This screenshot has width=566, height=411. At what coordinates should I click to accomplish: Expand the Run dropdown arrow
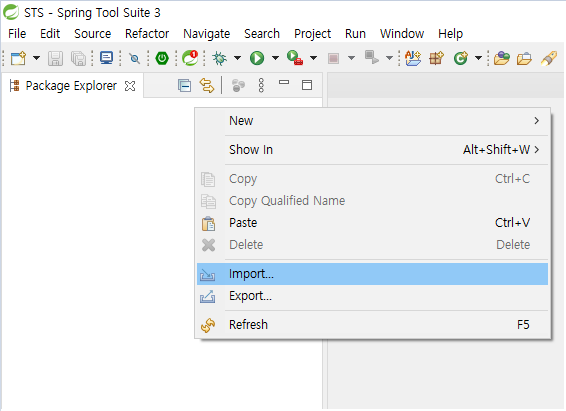pos(275,58)
